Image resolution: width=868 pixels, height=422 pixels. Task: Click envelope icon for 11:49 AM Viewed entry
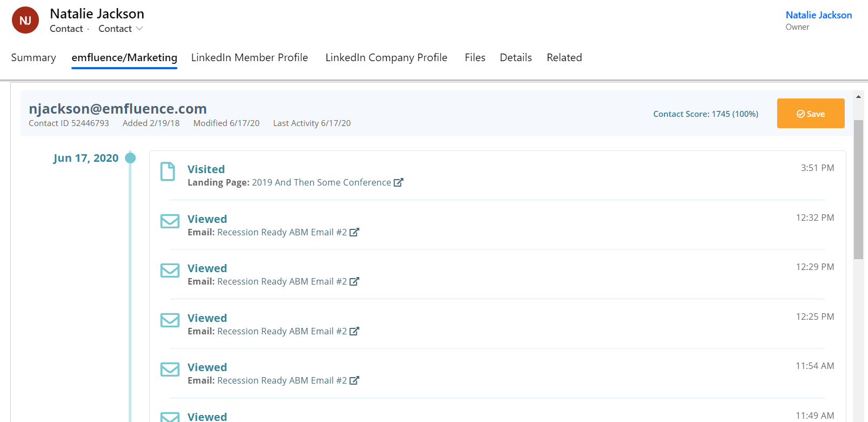click(170, 417)
